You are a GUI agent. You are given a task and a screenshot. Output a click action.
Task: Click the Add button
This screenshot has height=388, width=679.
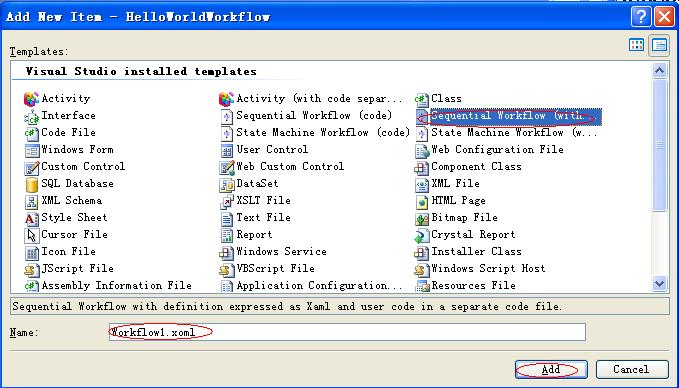551,369
